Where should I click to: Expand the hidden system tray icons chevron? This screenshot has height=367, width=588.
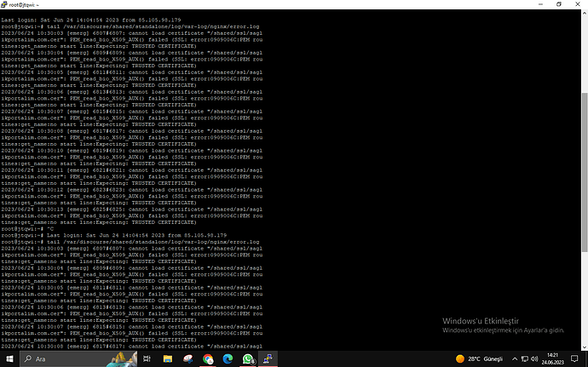515,358
